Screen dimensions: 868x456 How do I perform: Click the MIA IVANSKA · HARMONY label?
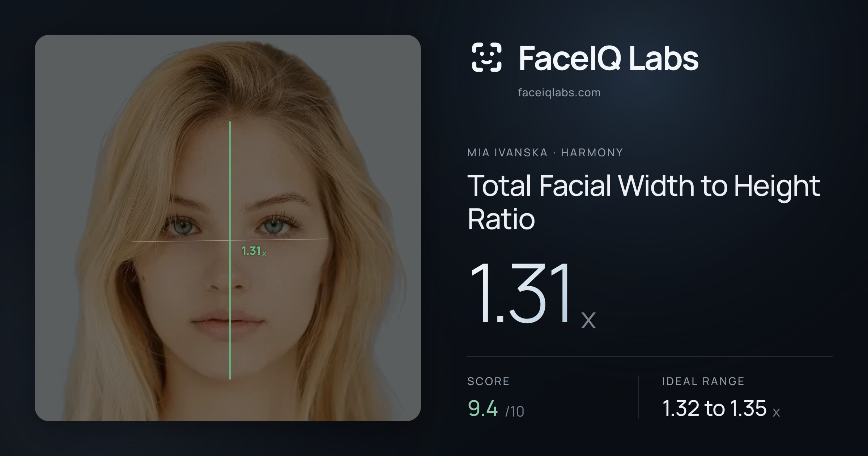[x=545, y=152]
